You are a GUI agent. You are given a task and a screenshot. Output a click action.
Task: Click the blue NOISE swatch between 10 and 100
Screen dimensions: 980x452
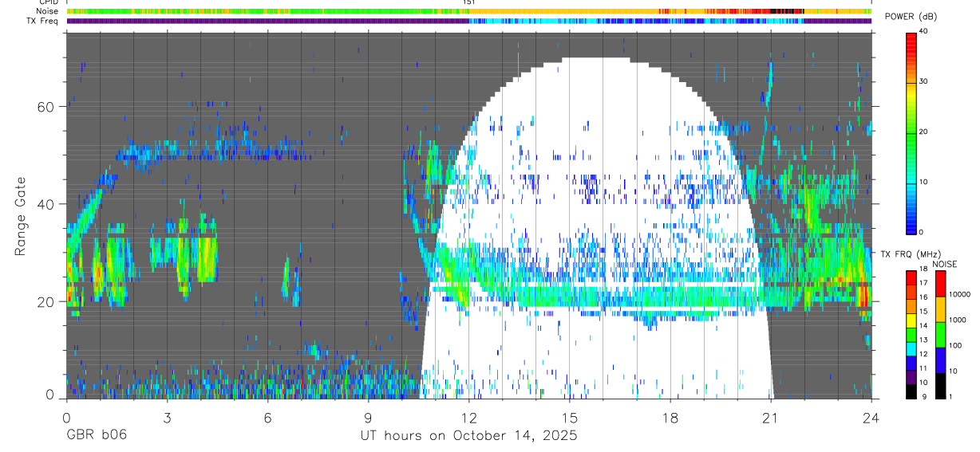(941, 360)
